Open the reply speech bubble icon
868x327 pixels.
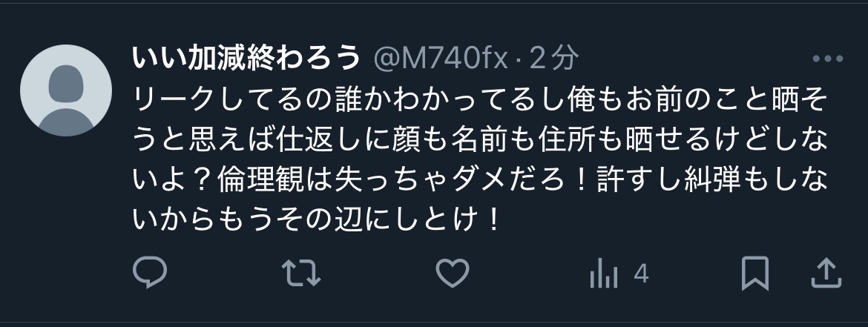(150, 273)
